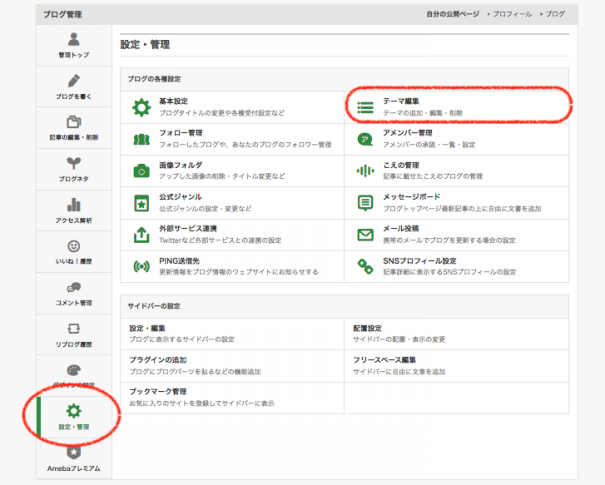Open 管理トップ in the sidebar

point(73,46)
